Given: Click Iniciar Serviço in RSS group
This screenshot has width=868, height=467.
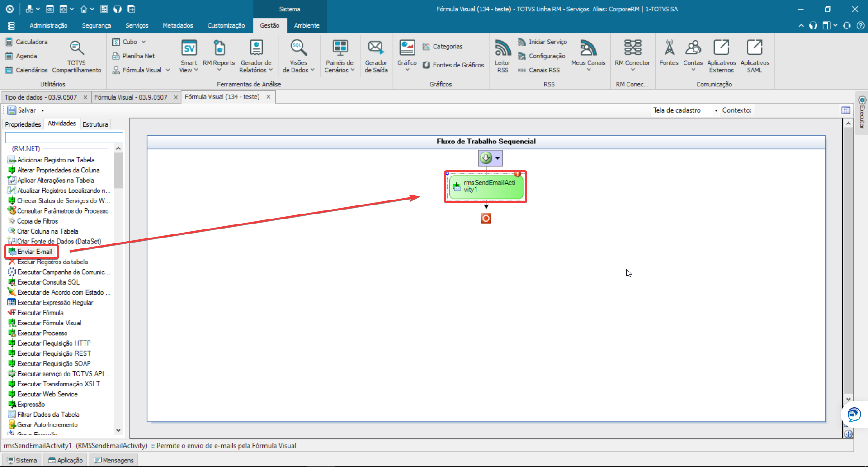Looking at the screenshot, I should coord(542,42).
